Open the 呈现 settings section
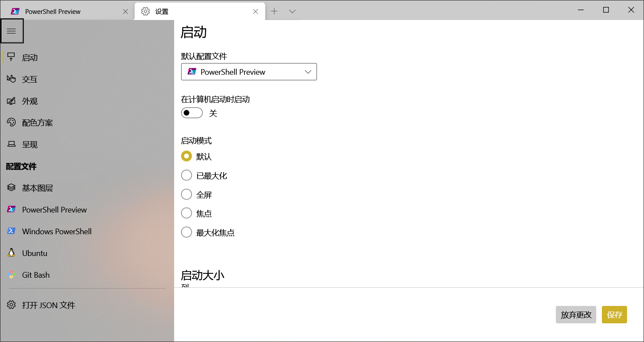The width and height of the screenshot is (644, 342). click(30, 144)
